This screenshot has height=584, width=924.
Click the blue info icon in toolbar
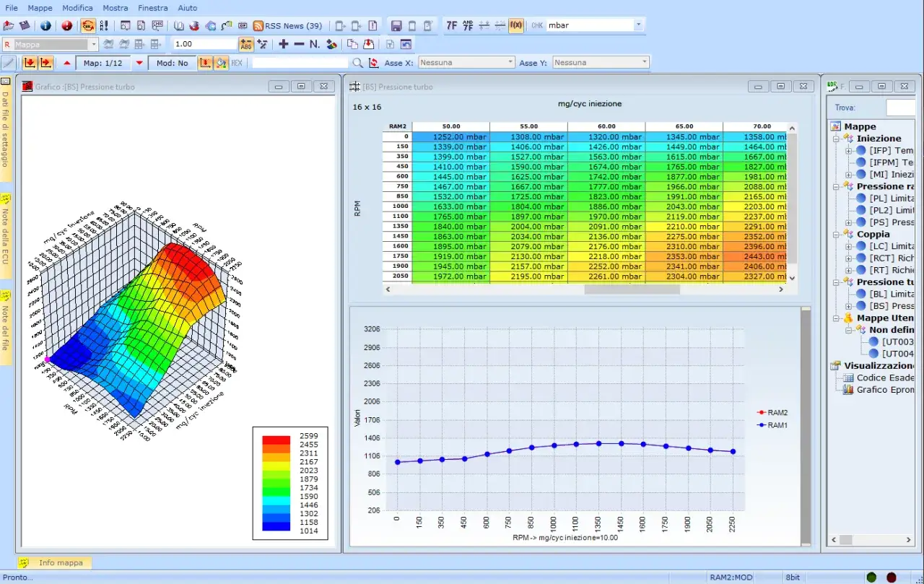(x=45, y=25)
